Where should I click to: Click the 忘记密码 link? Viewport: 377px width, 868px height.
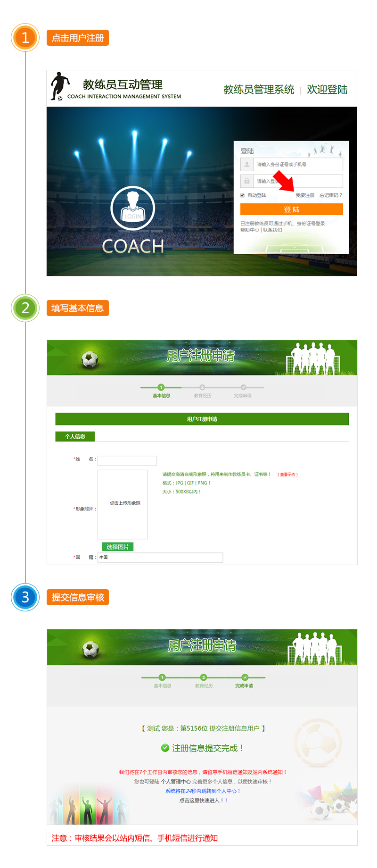(x=330, y=195)
